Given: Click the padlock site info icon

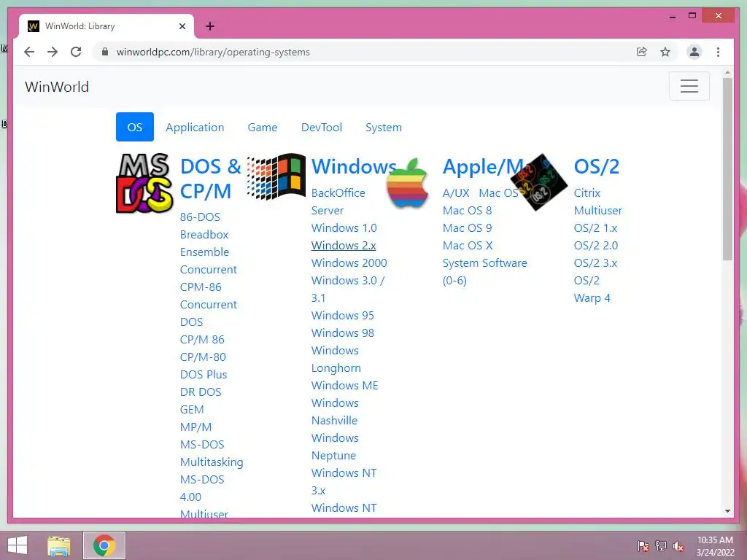Looking at the screenshot, I should pos(105,52).
